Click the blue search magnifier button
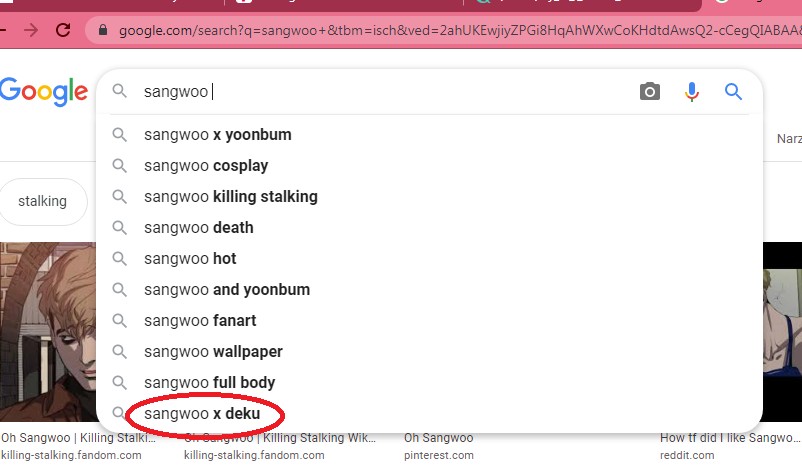The image size is (802, 474). pyautogui.click(x=733, y=92)
